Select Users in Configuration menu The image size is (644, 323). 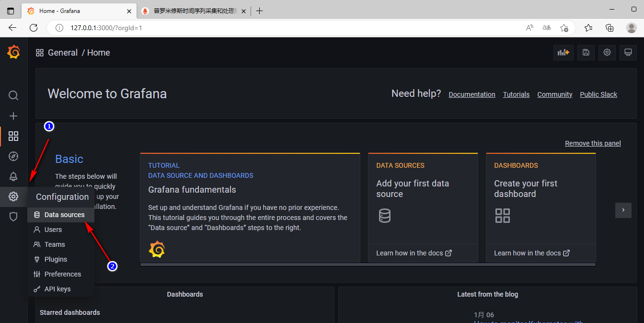point(61,230)
